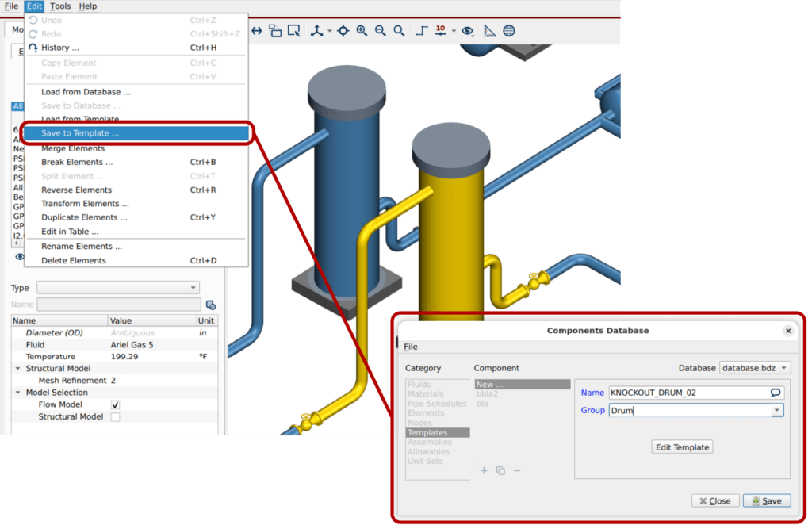Open File menu in Components Database dialog
The width and height of the screenshot is (812, 529).
pyautogui.click(x=411, y=347)
